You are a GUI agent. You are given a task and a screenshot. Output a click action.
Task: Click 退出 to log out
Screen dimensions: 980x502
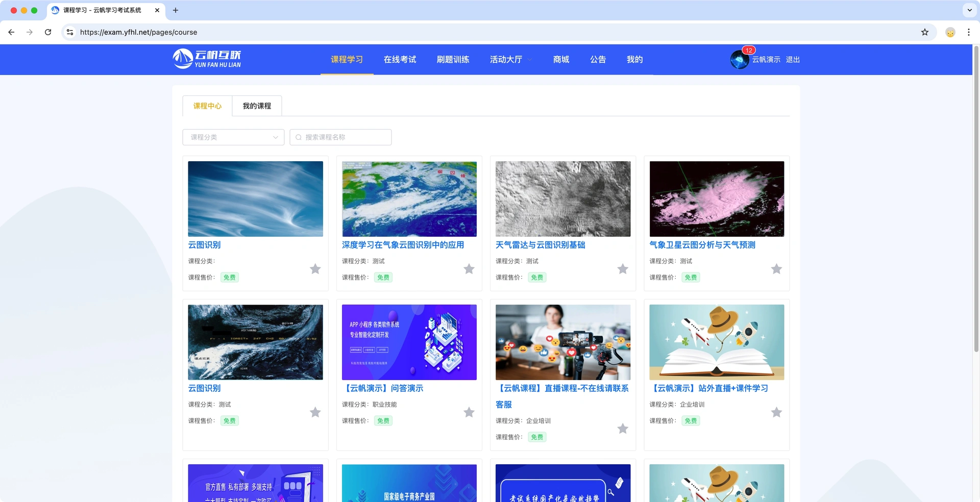pos(793,60)
